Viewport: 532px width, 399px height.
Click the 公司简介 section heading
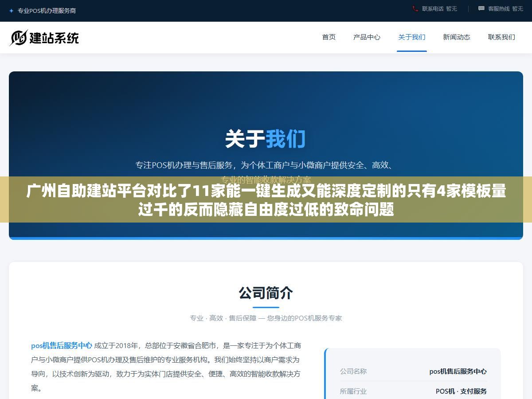pos(266,293)
